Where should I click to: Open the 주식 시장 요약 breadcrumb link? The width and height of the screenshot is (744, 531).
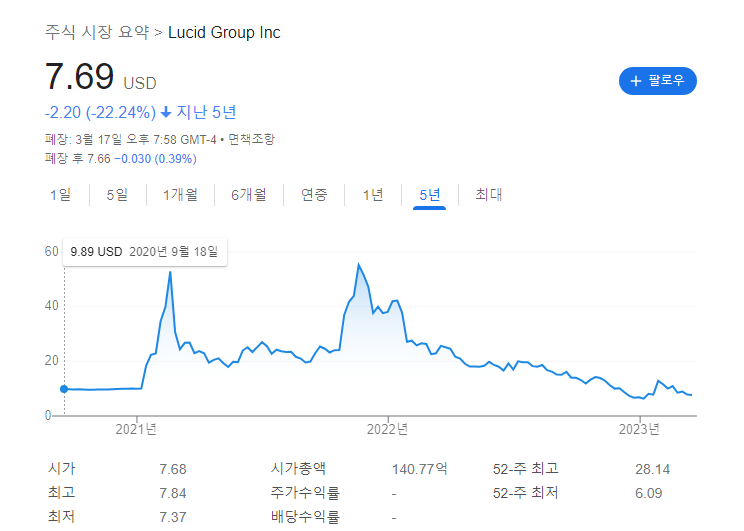[x=97, y=32]
